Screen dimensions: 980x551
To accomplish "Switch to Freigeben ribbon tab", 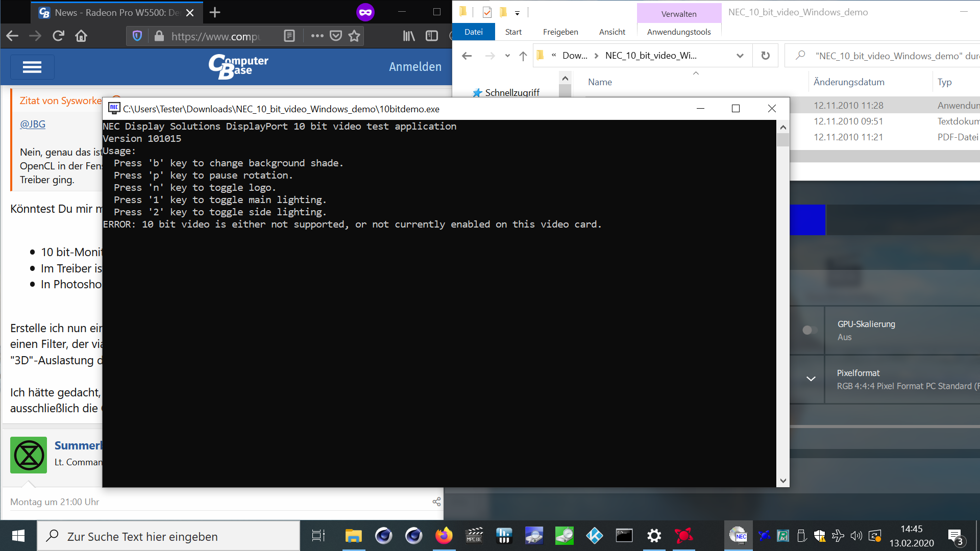I will [560, 32].
